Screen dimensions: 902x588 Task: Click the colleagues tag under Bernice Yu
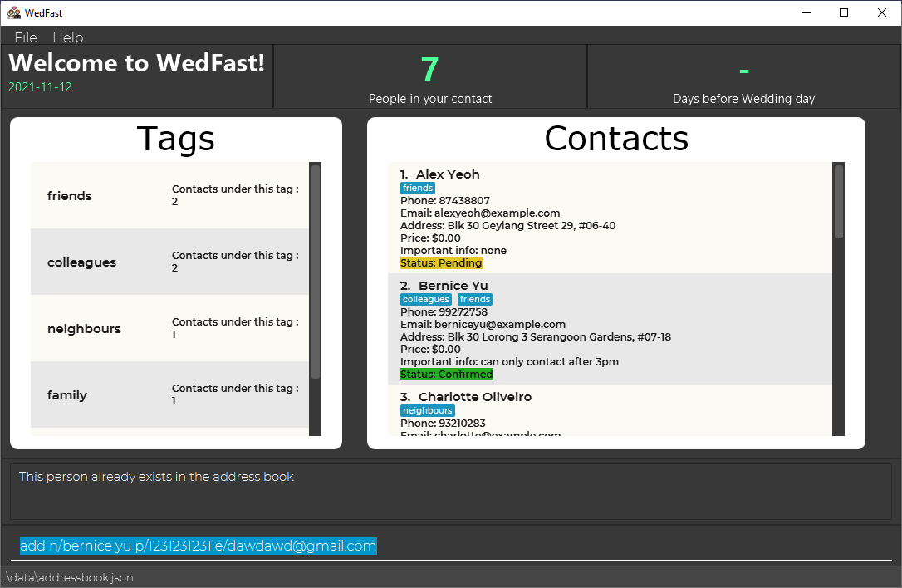click(426, 299)
